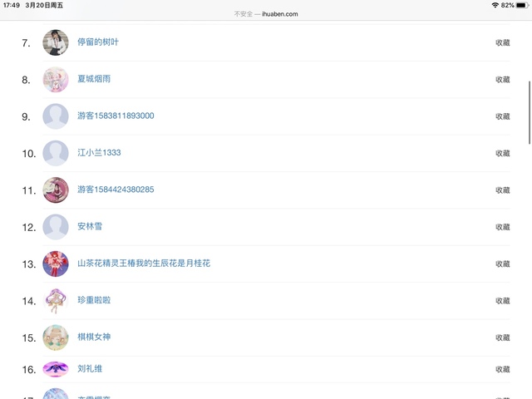Open 江小兰1333 username link
Viewport: 532px width, 399px height.
(99, 153)
